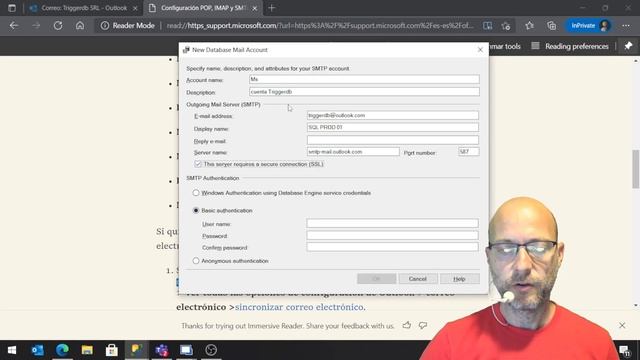640x360 pixels.
Task: Click the address bar URL
Action: tap(320, 25)
